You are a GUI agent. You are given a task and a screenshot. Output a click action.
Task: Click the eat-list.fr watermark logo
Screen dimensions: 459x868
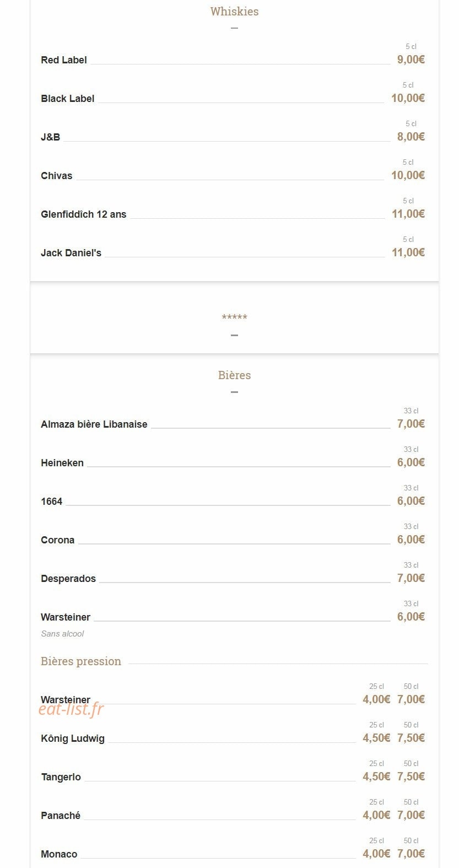71,709
